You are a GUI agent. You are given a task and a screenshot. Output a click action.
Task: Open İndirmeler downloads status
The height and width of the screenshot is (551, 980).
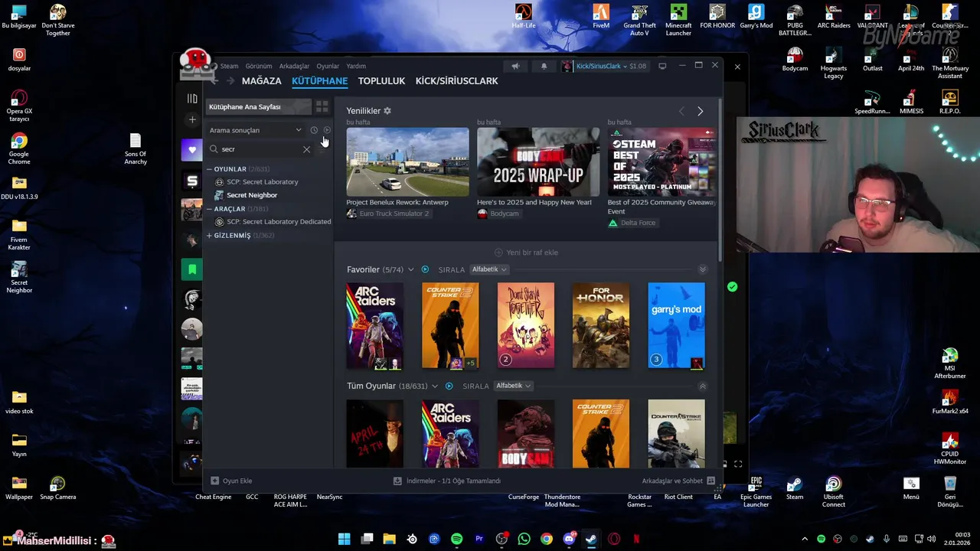(x=447, y=481)
